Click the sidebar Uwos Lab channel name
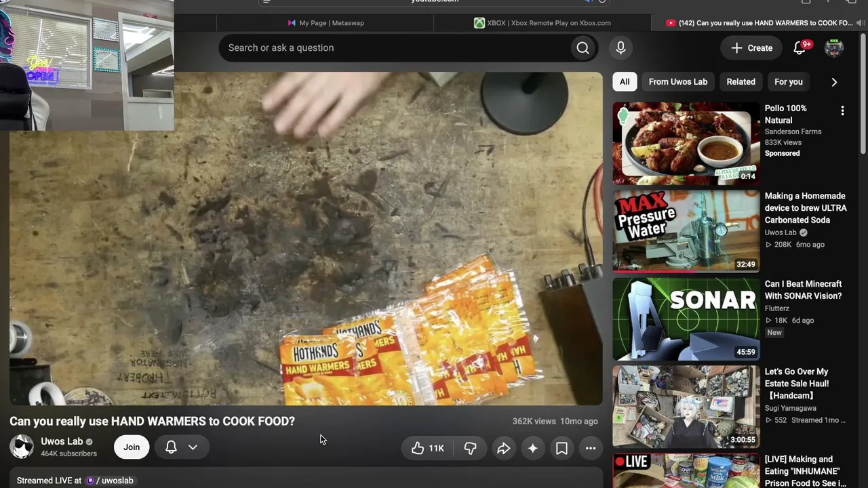 [x=781, y=232]
